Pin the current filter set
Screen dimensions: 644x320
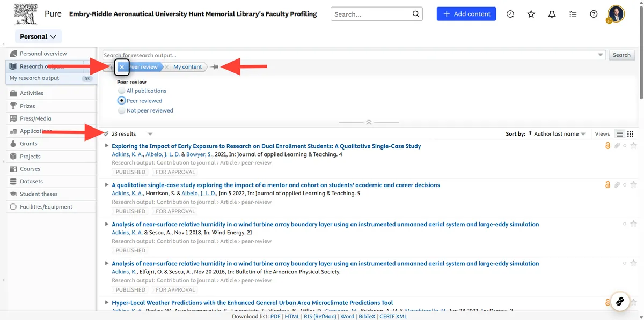pos(215,67)
